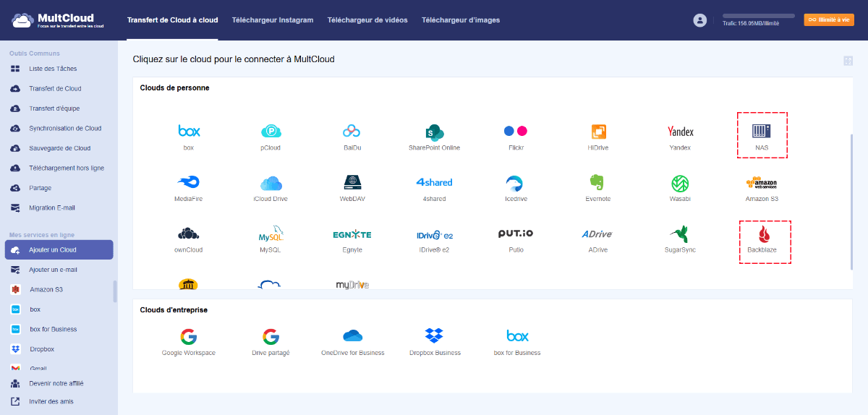Select the Wasabi cloud icon

click(x=679, y=182)
